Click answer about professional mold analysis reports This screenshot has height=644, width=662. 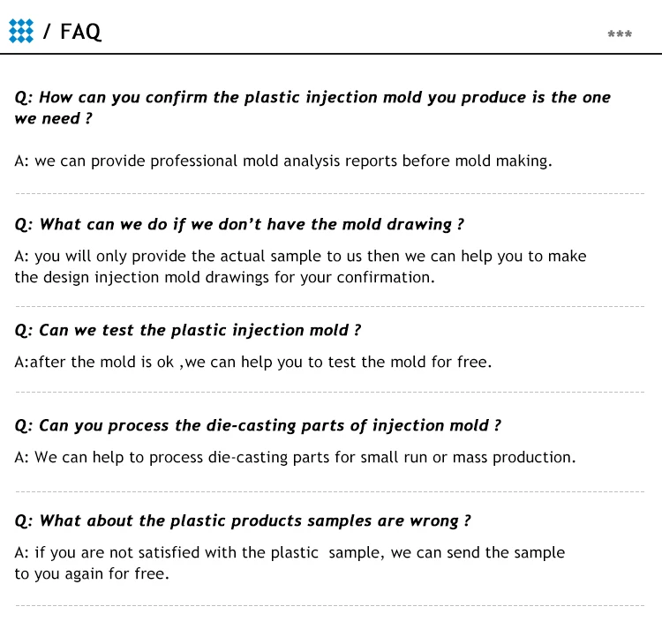click(283, 161)
